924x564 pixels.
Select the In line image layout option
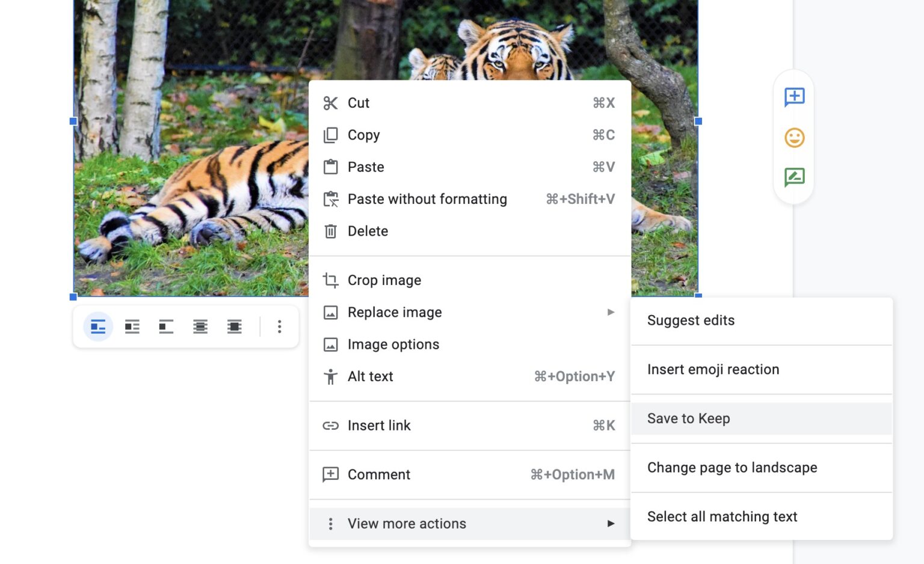click(x=98, y=326)
